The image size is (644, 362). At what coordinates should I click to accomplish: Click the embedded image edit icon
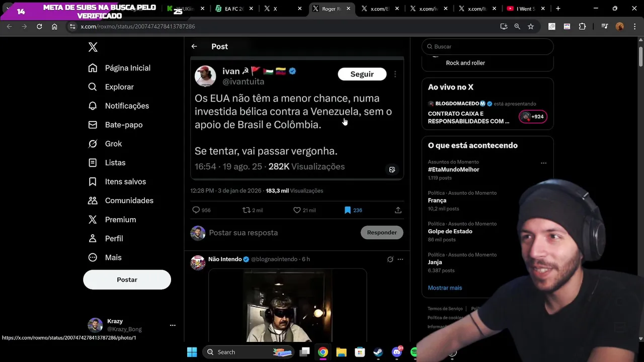392,169
